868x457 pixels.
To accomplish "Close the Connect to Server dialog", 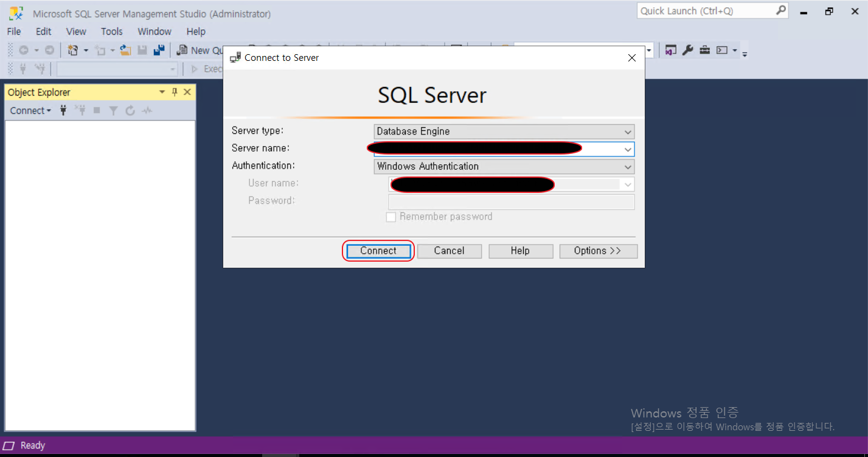I will (631, 58).
